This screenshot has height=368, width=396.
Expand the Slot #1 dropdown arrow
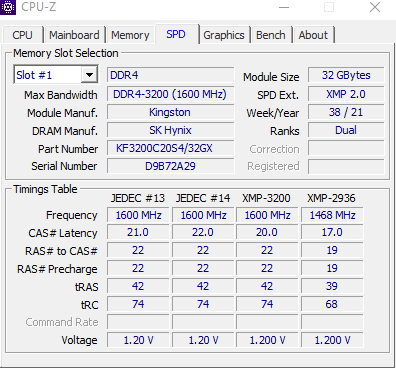pos(89,75)
